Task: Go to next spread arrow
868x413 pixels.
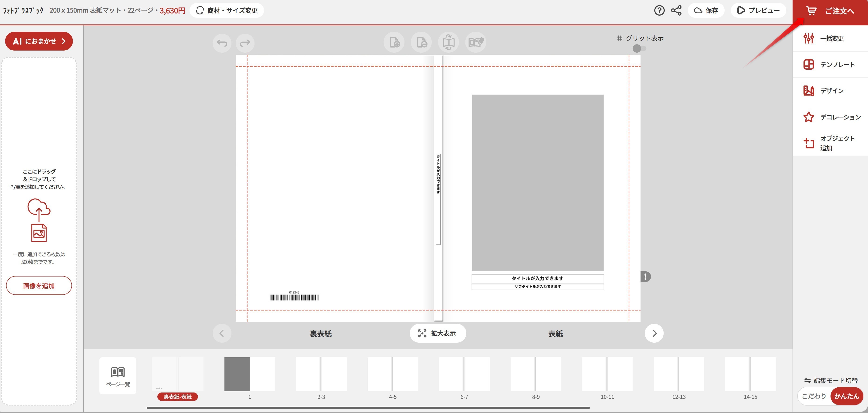Action: (654, 333)
